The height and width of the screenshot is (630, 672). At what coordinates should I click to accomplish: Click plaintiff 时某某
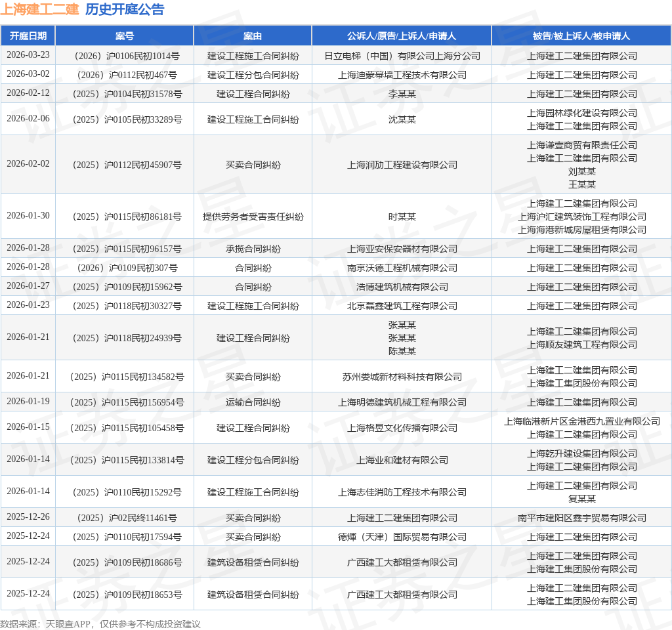(402, 217)
